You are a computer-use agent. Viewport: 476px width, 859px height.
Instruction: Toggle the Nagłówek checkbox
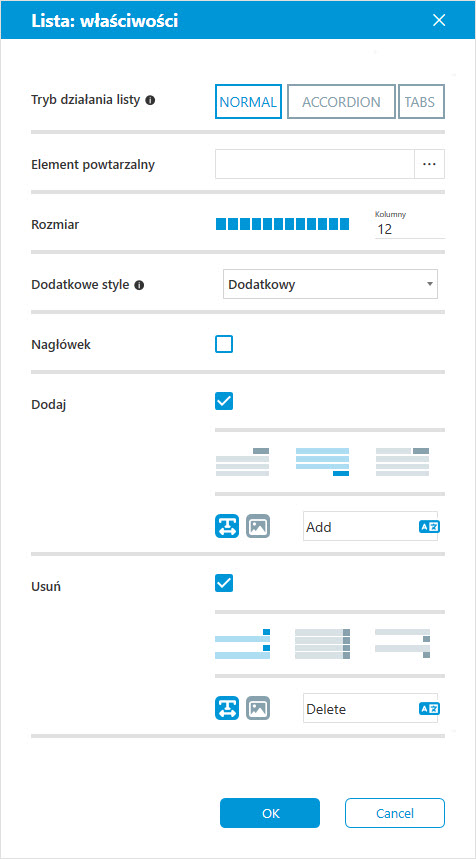[x=224, y=344]
